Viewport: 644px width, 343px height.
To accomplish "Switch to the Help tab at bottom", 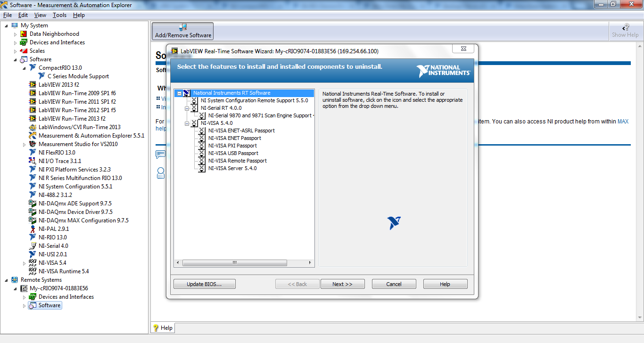I will coord(162,328).
